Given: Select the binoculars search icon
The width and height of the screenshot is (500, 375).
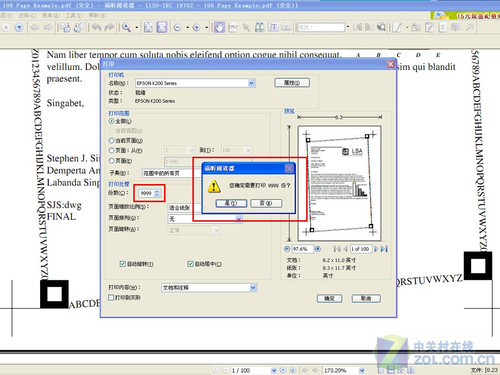Looking at the screenshot, I should click(259, 27).
